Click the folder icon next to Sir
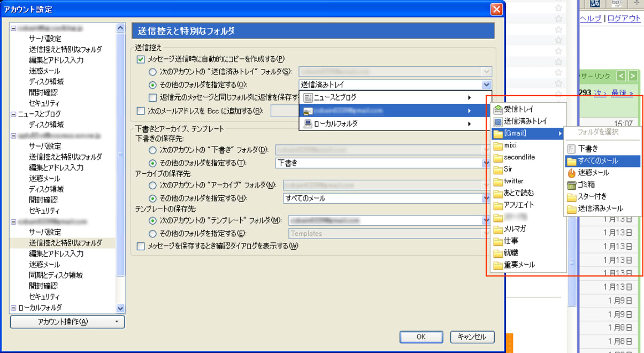The width and height of the screenshot is (644, 353). [498, 169]
